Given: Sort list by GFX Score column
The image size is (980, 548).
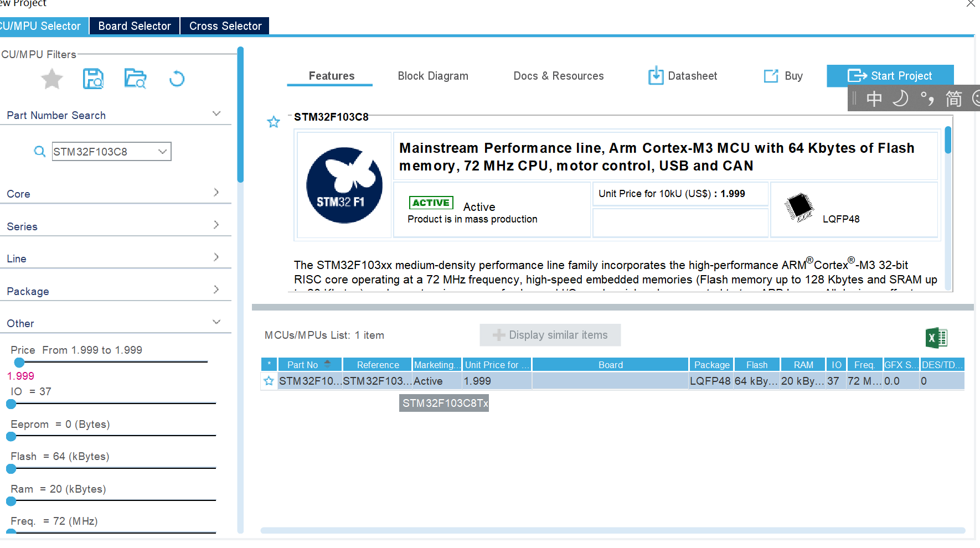Looking at the screenshot, I should click(x=901, y=364).
